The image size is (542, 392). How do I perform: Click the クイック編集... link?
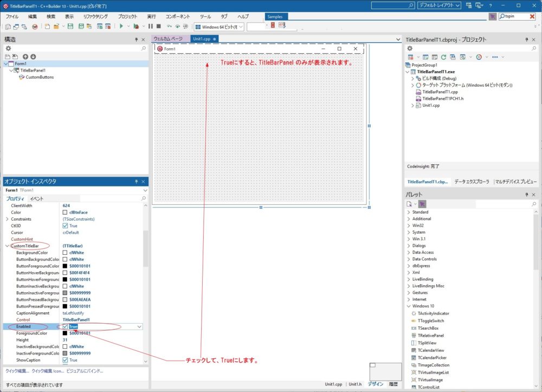[x=17, y=371]
